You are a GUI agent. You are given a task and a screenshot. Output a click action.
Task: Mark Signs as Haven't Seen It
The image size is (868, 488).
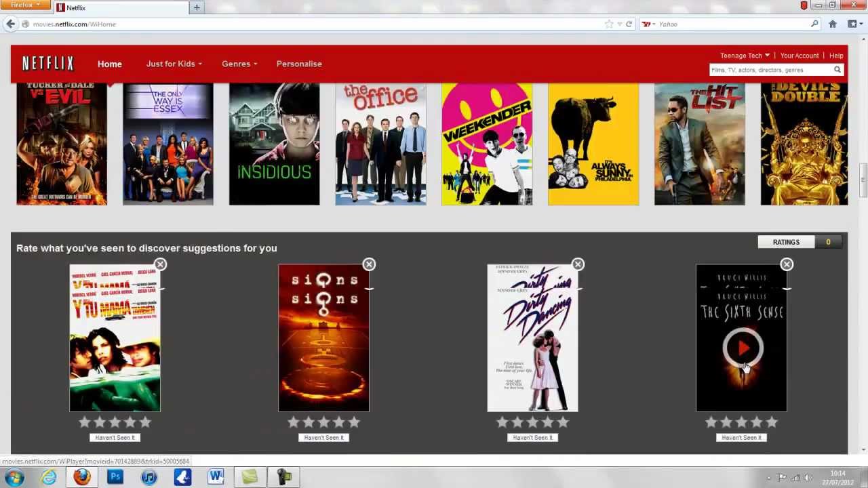(x=323, y=437)
